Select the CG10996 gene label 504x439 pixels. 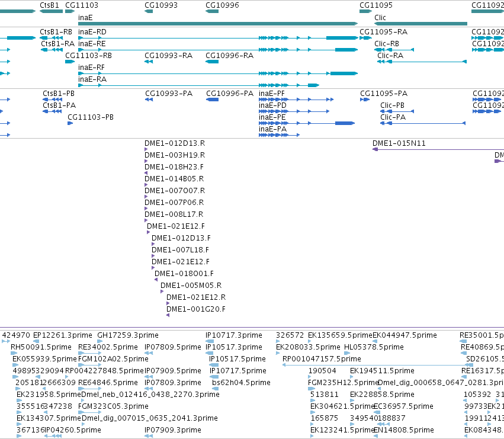[222, 5]
